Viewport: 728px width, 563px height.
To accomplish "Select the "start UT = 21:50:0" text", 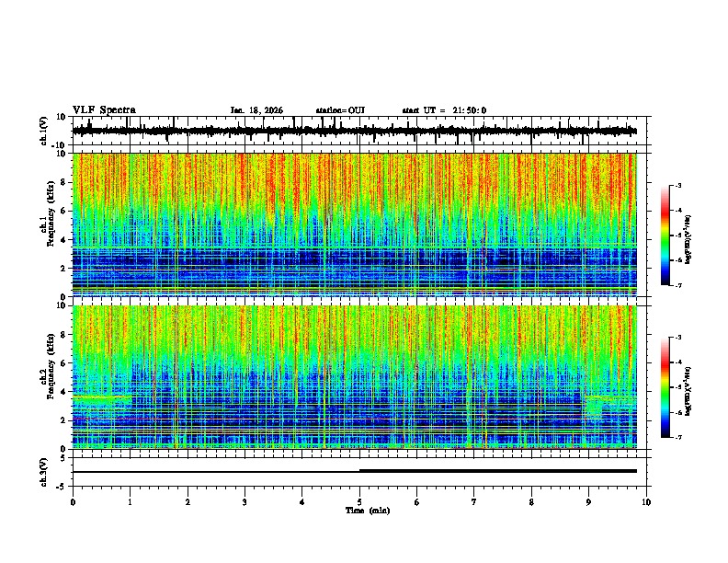I will point(444,110).
